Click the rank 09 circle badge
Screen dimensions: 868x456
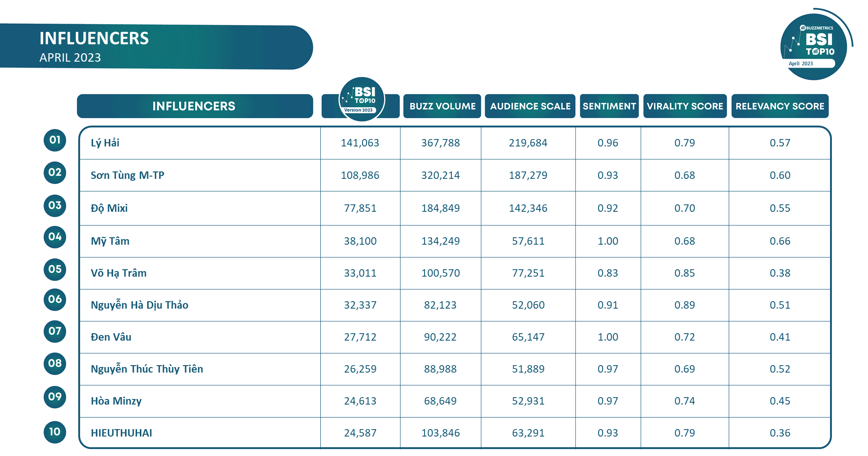tap(55, 397)
